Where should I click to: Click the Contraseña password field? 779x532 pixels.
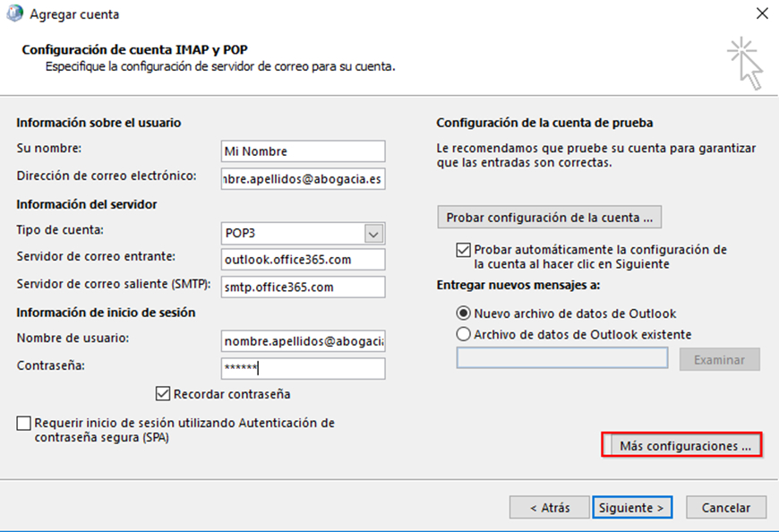coord(303,368)
